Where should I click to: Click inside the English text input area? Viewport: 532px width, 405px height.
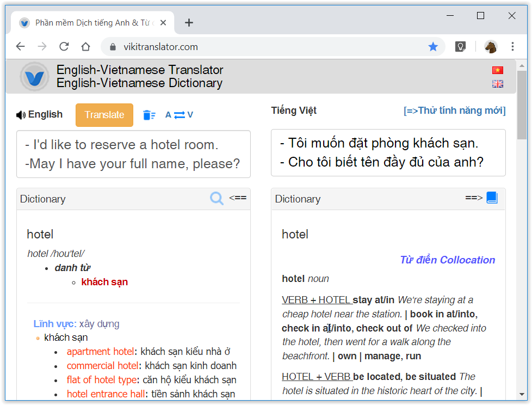133,153
